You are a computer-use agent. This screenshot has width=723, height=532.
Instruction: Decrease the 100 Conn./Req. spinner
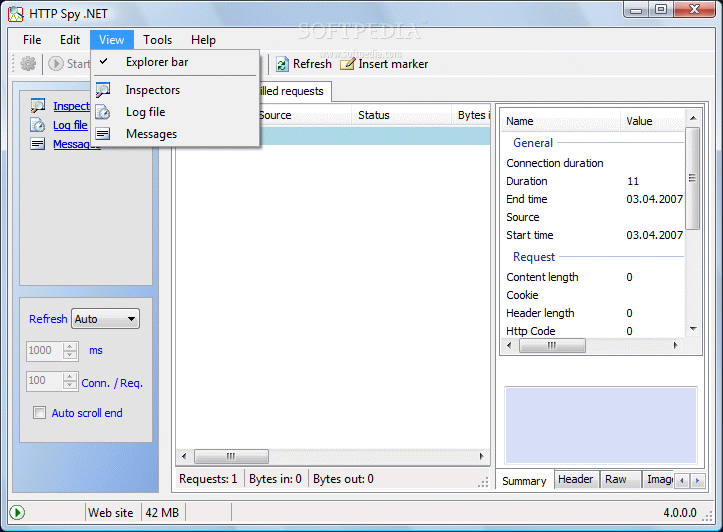70,385
